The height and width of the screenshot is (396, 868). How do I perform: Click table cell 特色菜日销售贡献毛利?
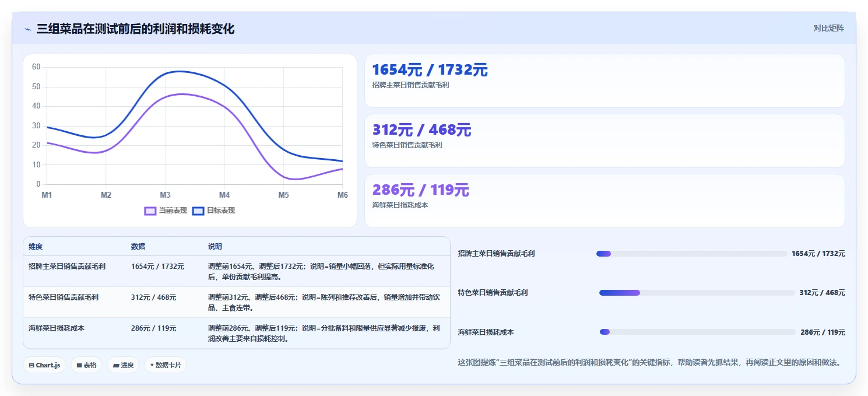point(64,297)
